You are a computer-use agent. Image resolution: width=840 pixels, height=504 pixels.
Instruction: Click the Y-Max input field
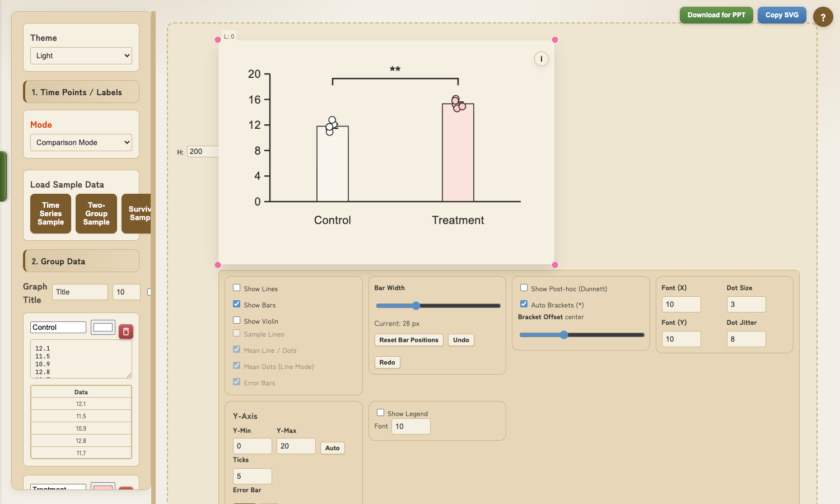tap(296, 446)
